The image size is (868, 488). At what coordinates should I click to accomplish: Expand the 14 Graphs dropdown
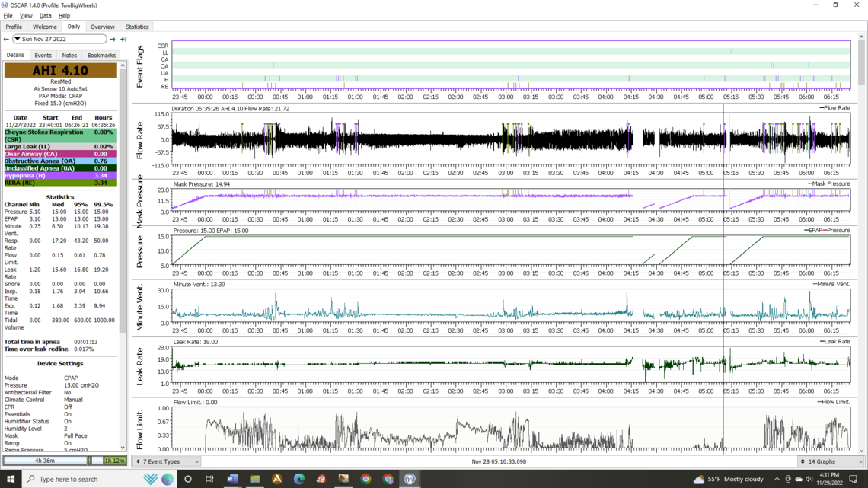831,461
